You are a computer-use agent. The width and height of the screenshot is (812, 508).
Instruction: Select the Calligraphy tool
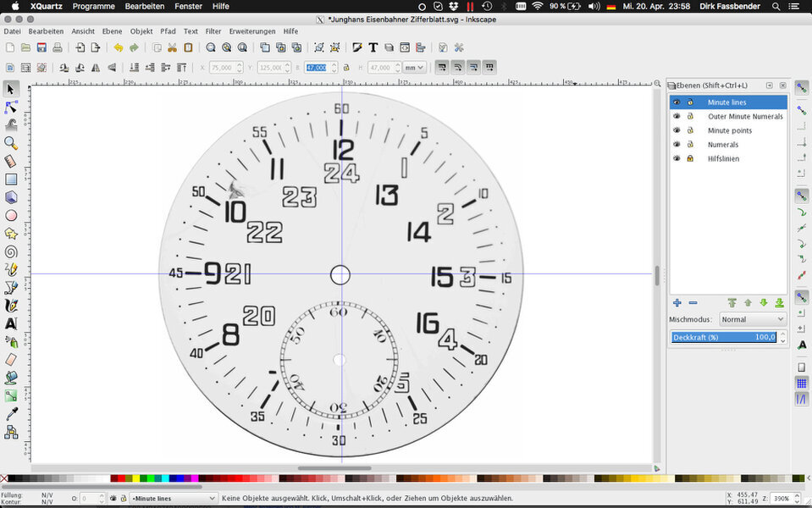pyautogui.click(x=11, y=306)
